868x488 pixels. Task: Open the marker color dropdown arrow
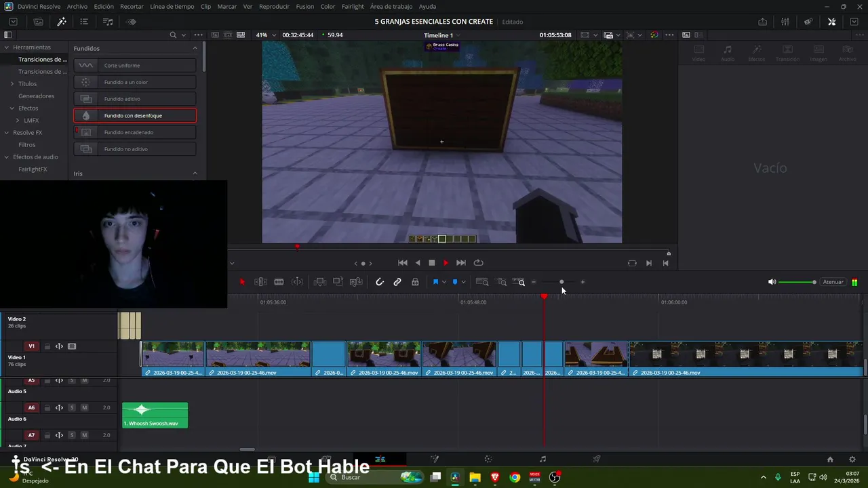coord(463,282)
